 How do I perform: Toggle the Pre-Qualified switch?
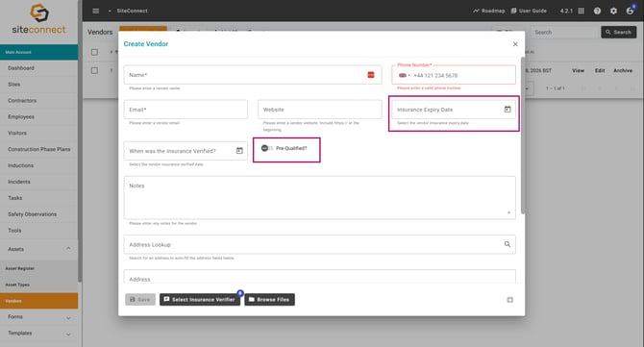(267, 148)
